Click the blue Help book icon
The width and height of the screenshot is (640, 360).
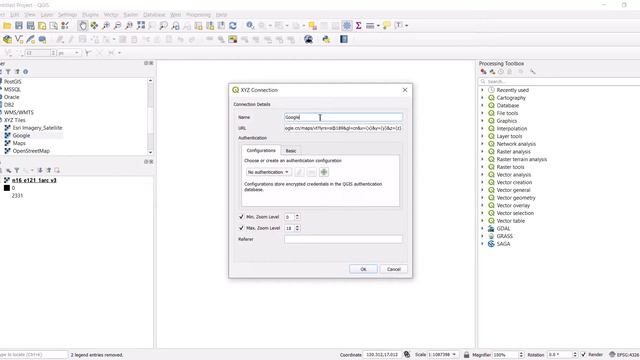(344, 39)
